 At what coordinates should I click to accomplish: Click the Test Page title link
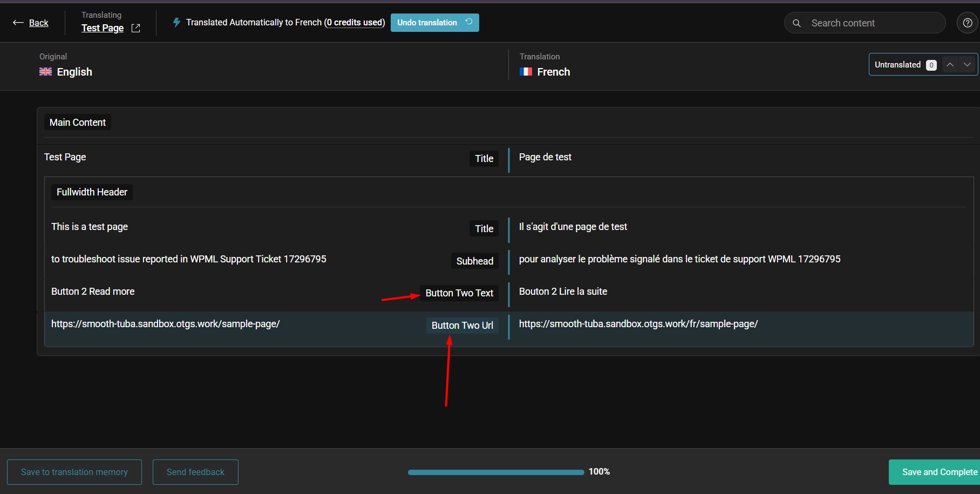click(x=103, y=28)
